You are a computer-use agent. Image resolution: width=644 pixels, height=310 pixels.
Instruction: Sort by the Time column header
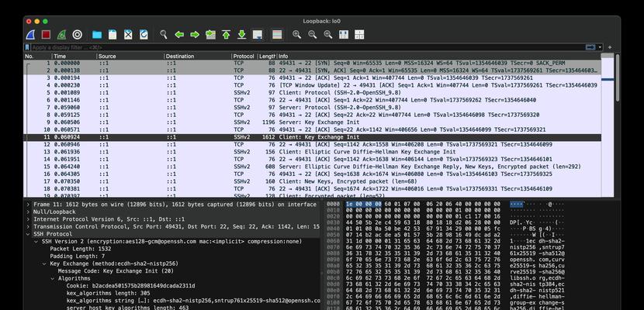[x=74, y=56]
